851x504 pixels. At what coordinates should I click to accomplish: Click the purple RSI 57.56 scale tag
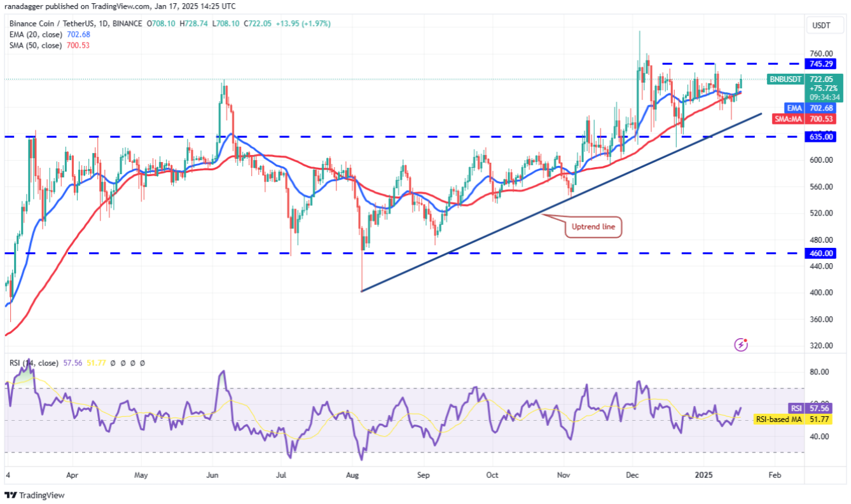(812, 408)
